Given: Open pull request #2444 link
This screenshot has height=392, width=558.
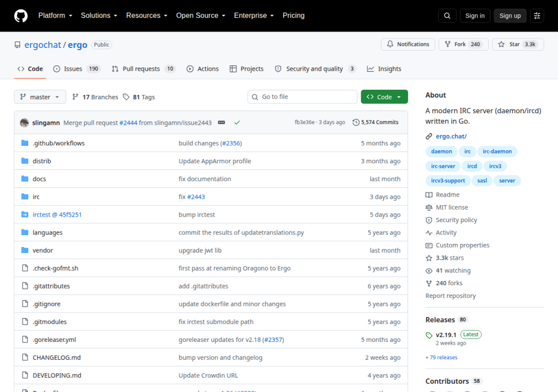Looking at the screenshot, I should [128, 122].
